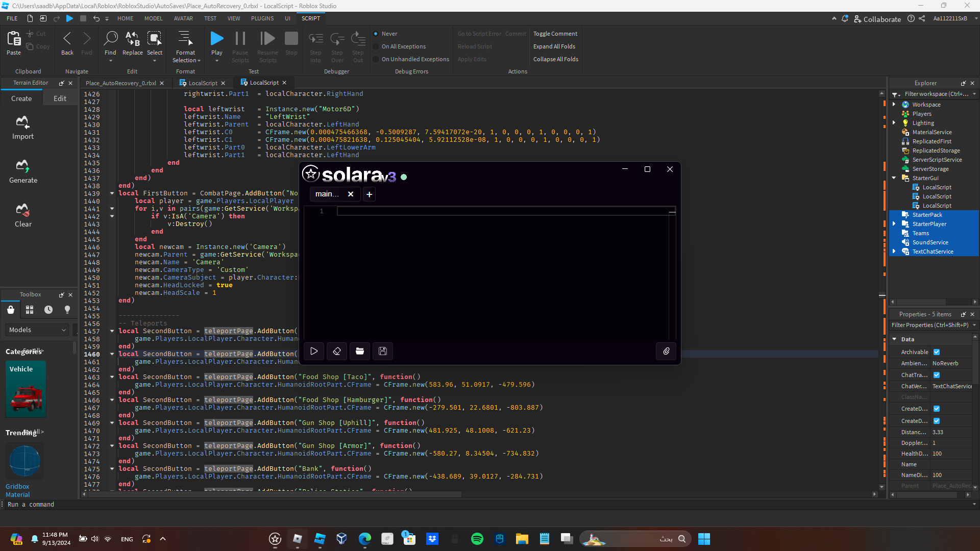Open the Toolbox inventory grid tab

click(30, 310)
